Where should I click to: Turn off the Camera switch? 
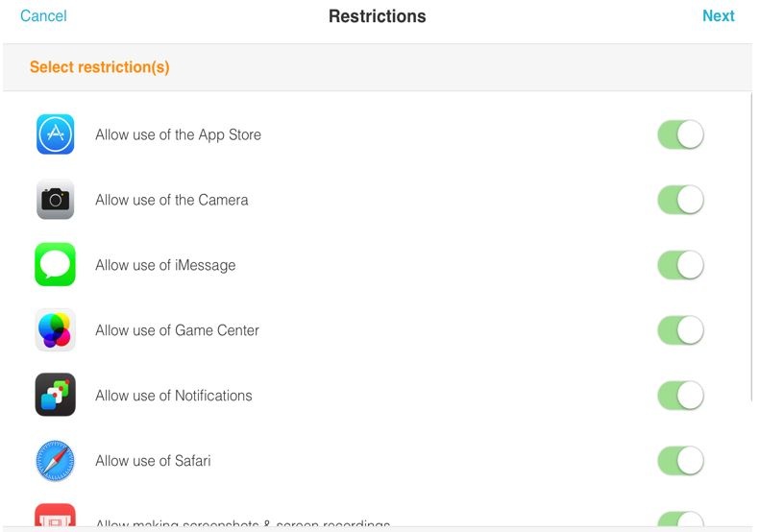click(680, 200)
